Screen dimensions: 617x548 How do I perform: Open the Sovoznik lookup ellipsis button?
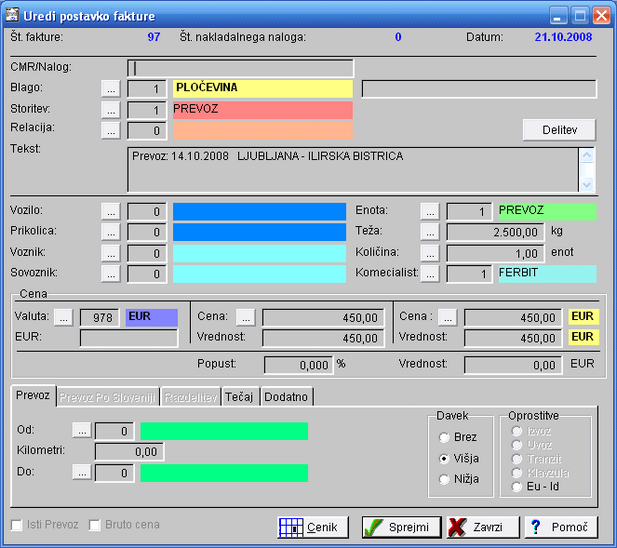[x=111, y=273]
